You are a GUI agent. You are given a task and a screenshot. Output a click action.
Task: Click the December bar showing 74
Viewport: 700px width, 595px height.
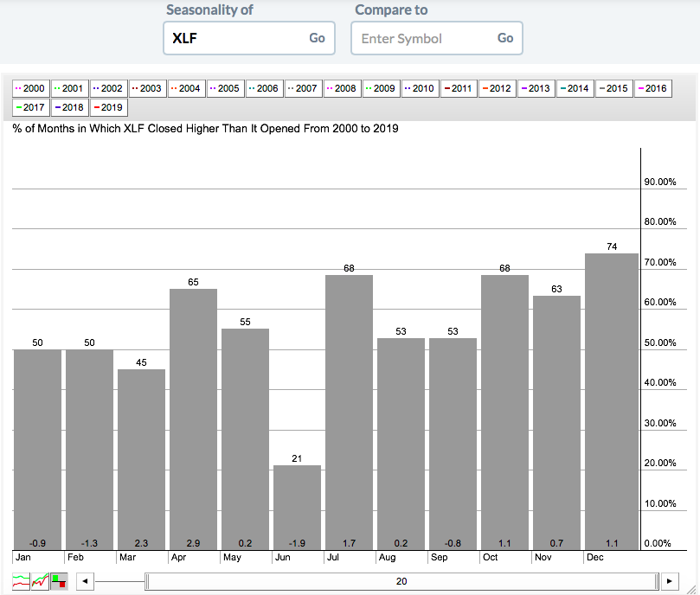click(612, 402)
